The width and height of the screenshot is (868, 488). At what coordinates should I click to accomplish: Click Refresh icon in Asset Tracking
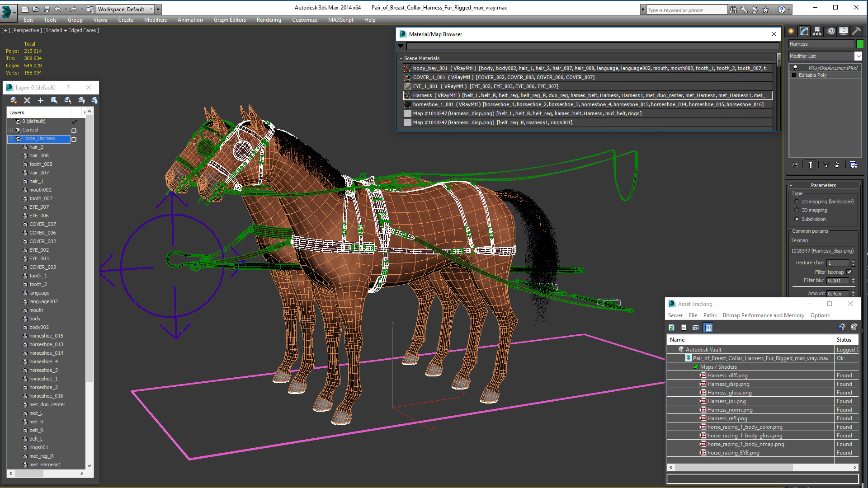point(671,328)
